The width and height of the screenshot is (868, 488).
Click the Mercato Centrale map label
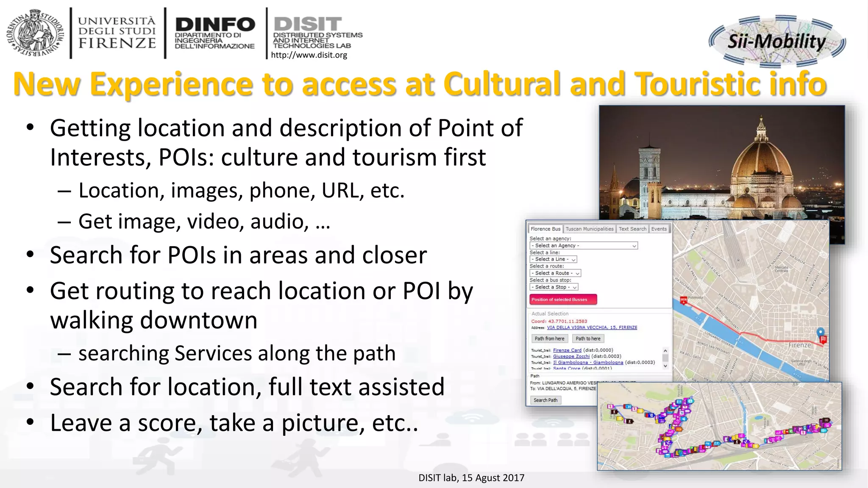coord(782,269)
